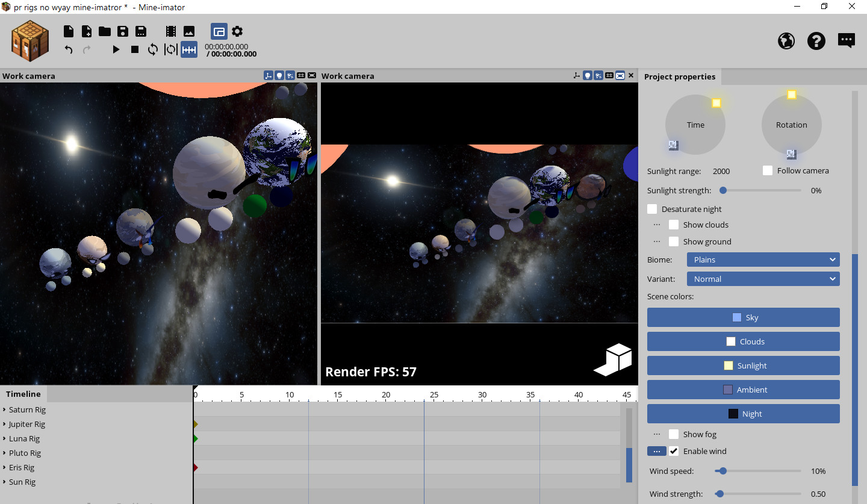Open the Biome dropdown
Viewport: 867px width, 504px height.
tap(763, 259)
